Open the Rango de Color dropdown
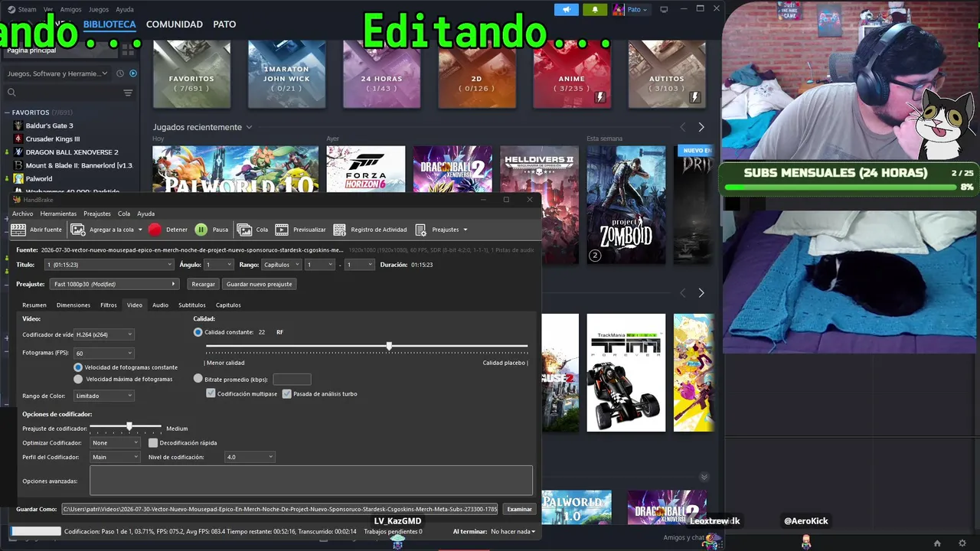Image resolution: width=980 pixels, height=551 pixels. pos(104,396)
